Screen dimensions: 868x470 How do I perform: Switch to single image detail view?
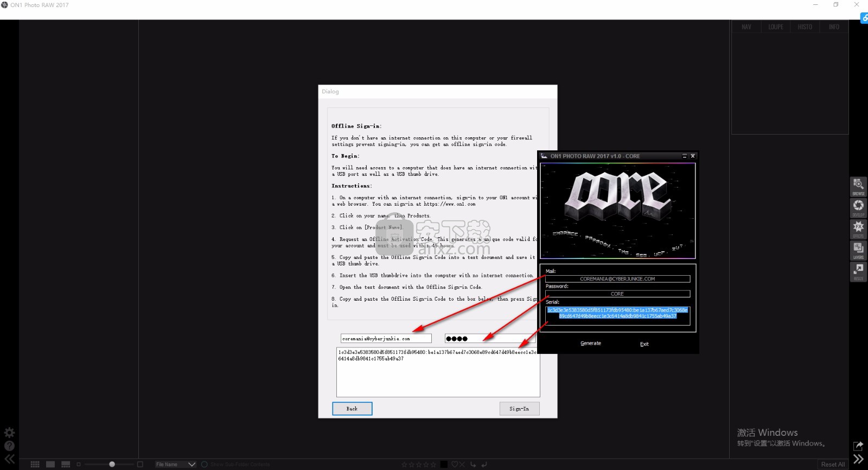click(50, 464)
